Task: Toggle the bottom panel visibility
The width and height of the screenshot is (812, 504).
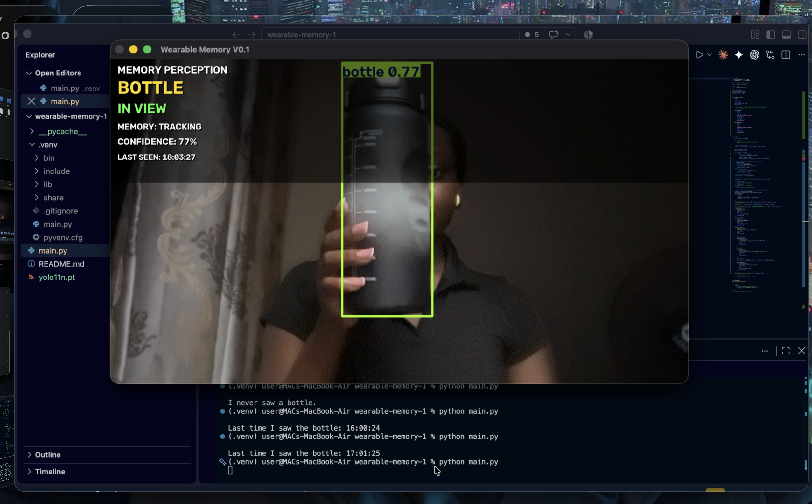Action: coord(786,35)
